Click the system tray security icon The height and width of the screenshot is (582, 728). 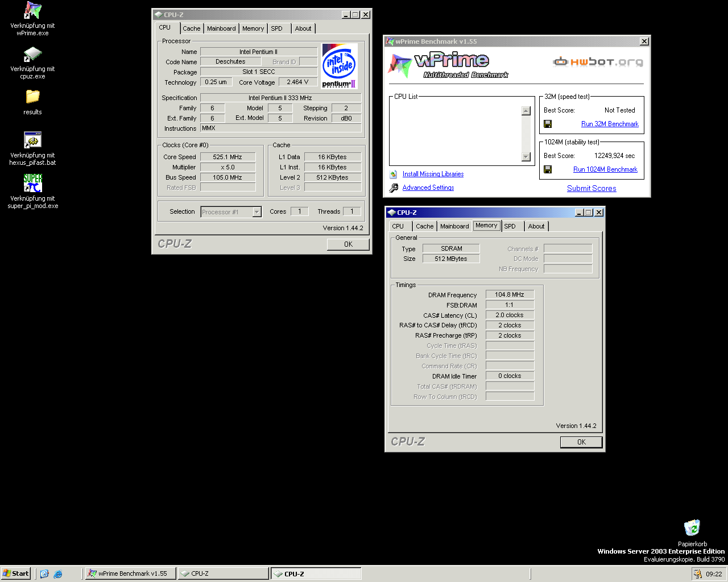click(697, 574)
